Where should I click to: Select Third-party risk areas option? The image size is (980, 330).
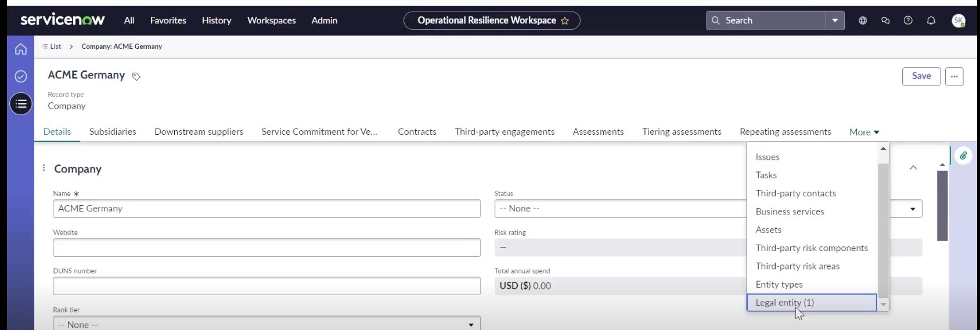pyautogui.click(x=812, y=266)
